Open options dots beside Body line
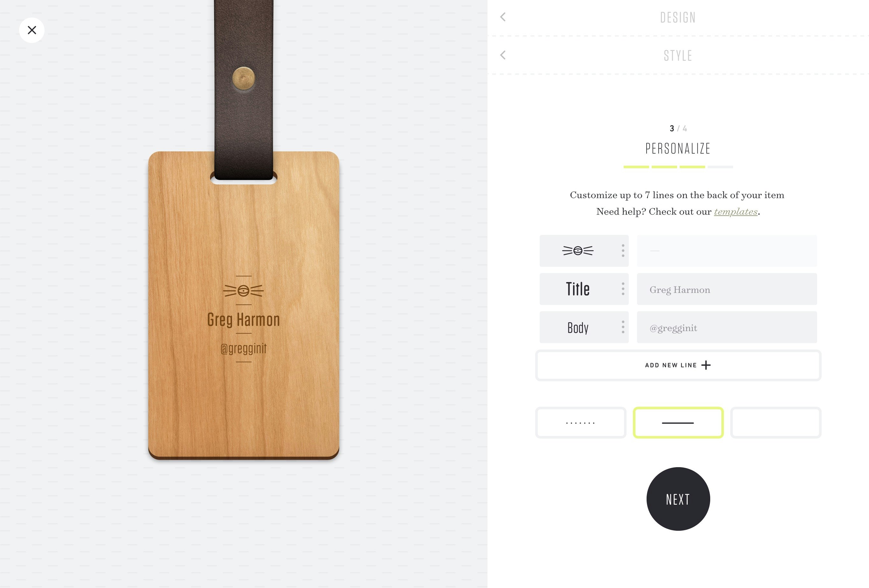This screenshot has width=869, height=588. coord(623,327)
